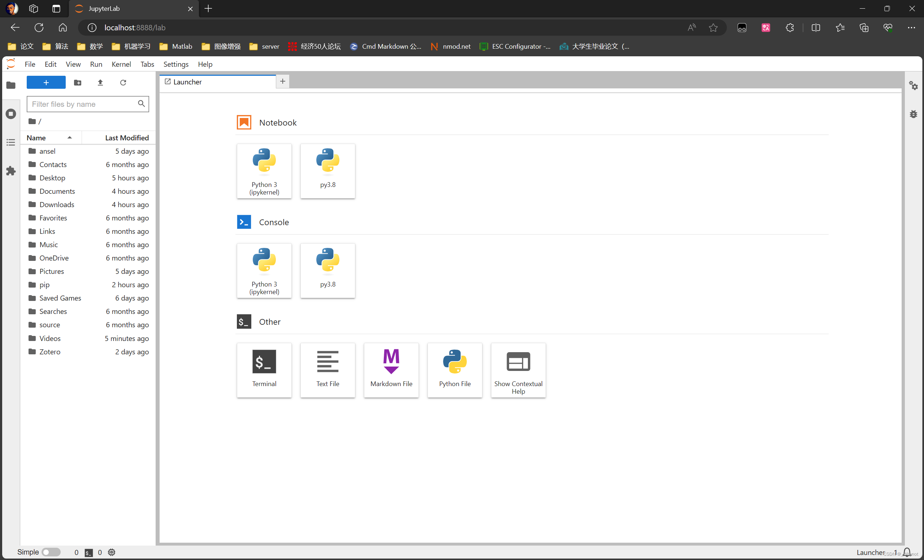This screenshot has height=560, width=924.
Task: Start a py3.8 Notebook
Action: (327, 171)
